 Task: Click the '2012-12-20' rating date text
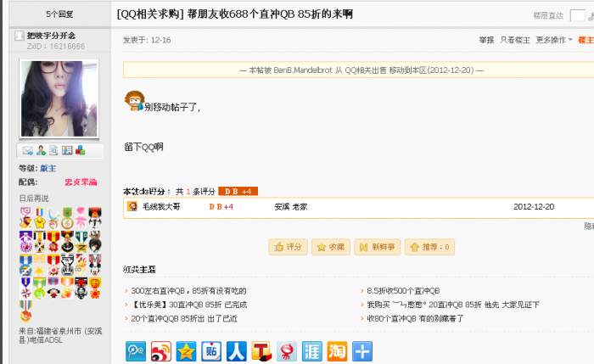pos(534,206)
